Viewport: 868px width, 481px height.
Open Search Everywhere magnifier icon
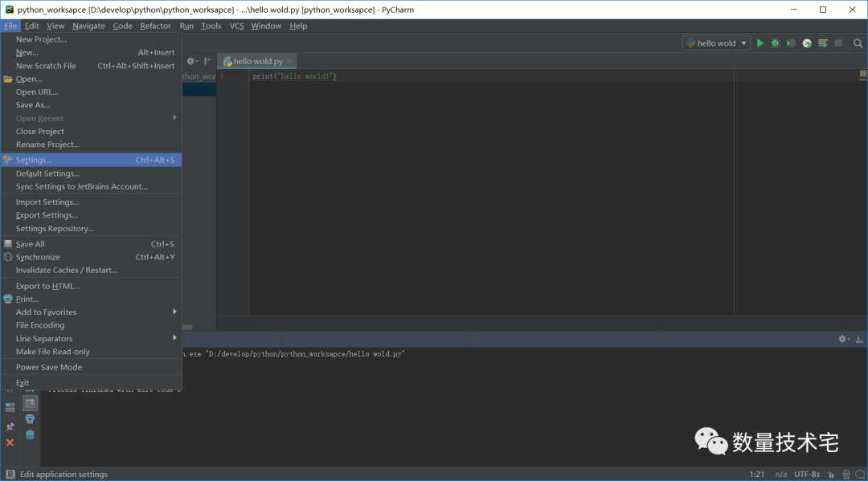[x=857, y=43]
